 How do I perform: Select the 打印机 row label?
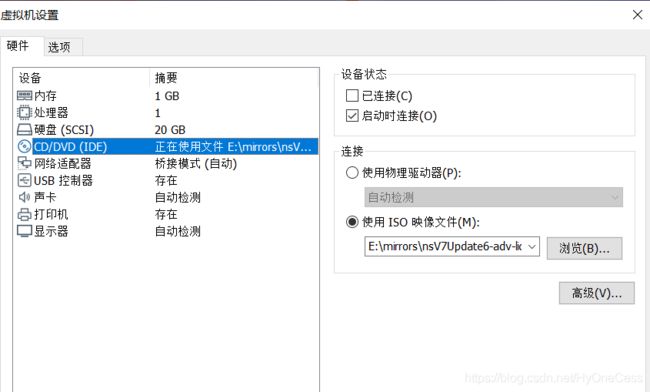point(51,214)
